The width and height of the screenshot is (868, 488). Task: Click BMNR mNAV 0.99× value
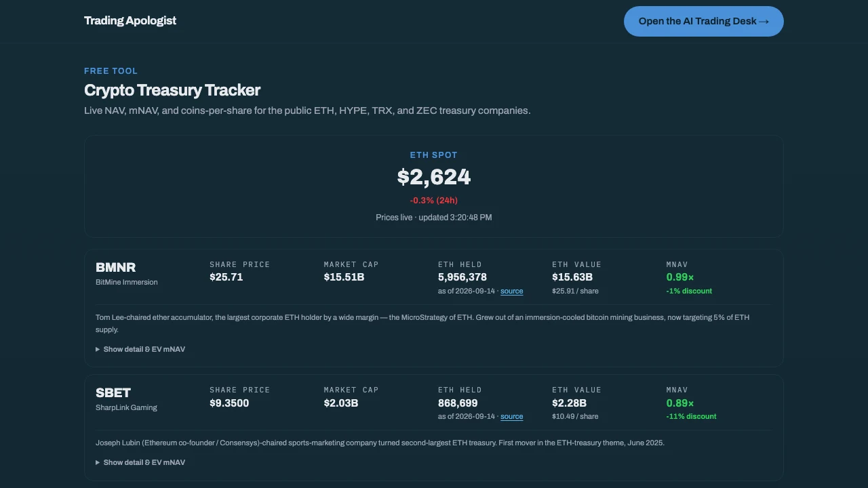coord(680,277)
